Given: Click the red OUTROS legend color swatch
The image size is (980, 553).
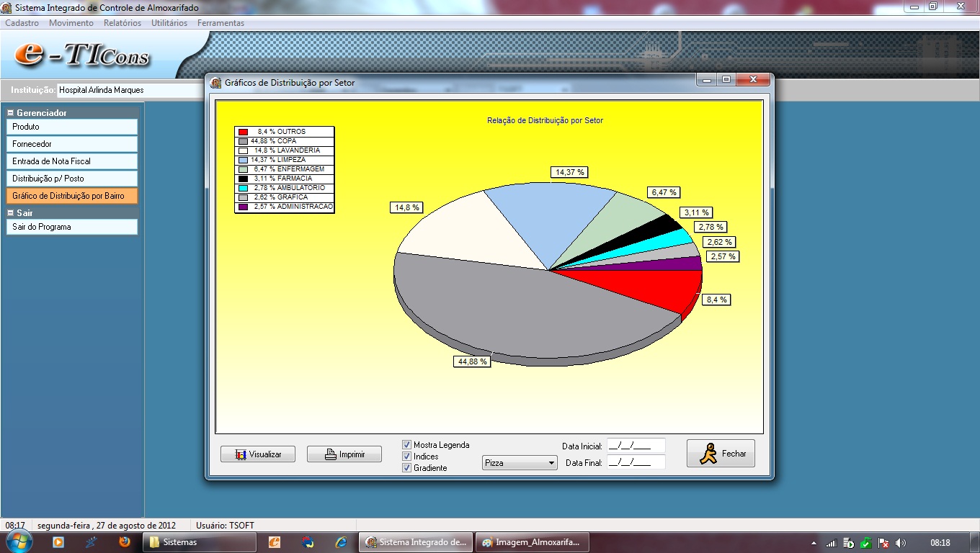Looking at the screenshot, I should (244, 132).
